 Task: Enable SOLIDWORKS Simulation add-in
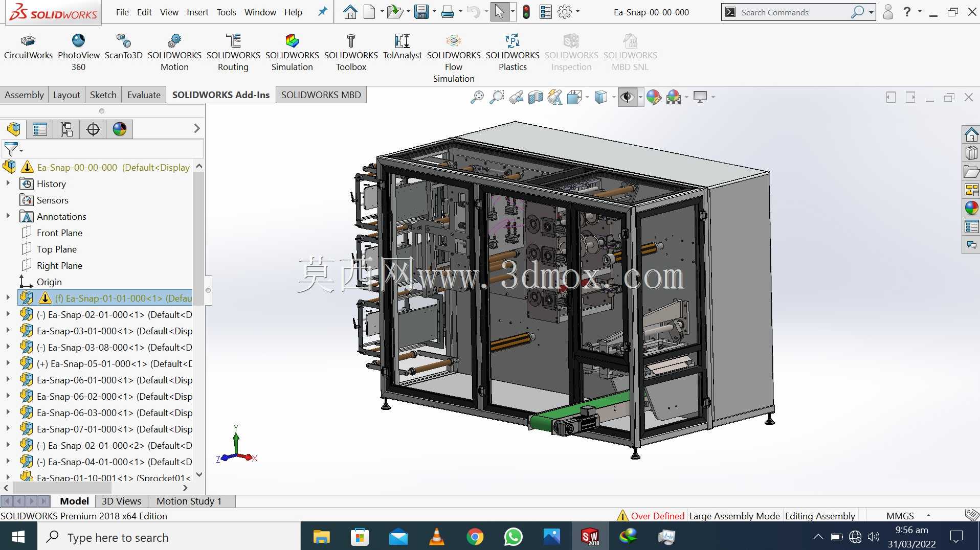pyautogui.click(x=292, y=53)
